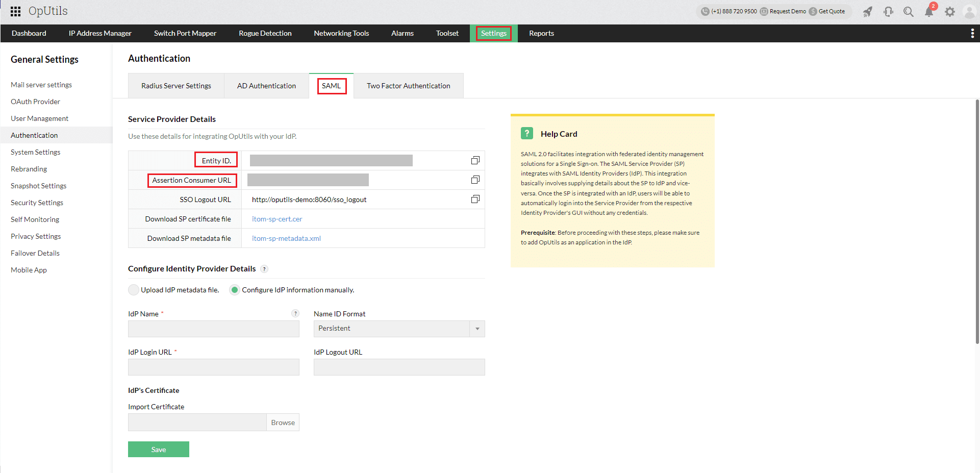980x473 pixels.
Task: Open the Toolset menu
Action: tap(447, 33)
